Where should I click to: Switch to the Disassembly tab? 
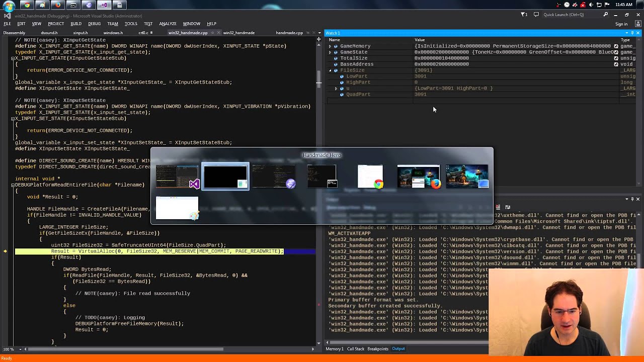14,33
